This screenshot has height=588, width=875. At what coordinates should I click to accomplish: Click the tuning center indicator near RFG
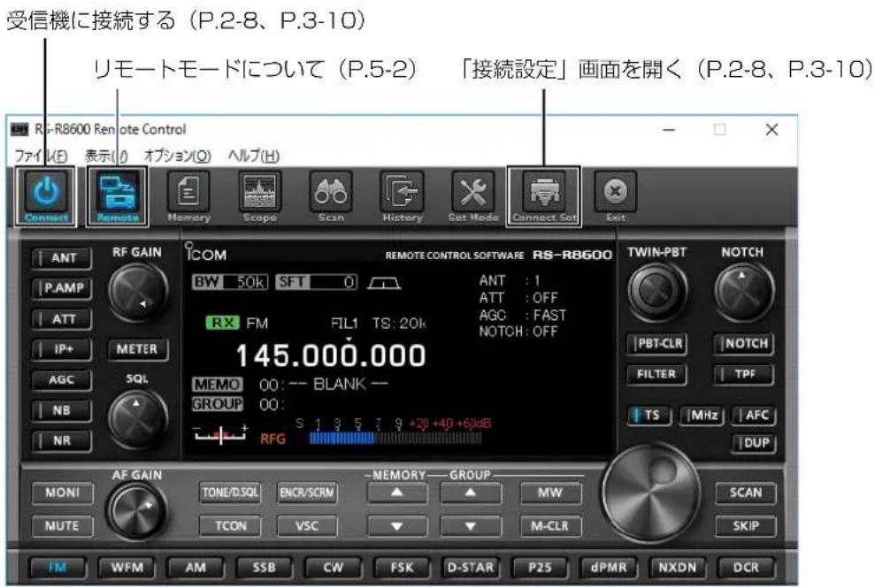(220, 434)
